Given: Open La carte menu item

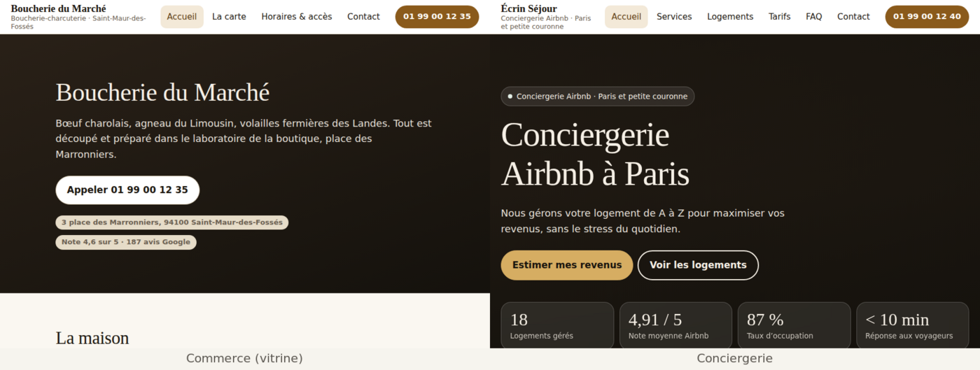Looking at the screenshot, I should (x=229, y=17).
